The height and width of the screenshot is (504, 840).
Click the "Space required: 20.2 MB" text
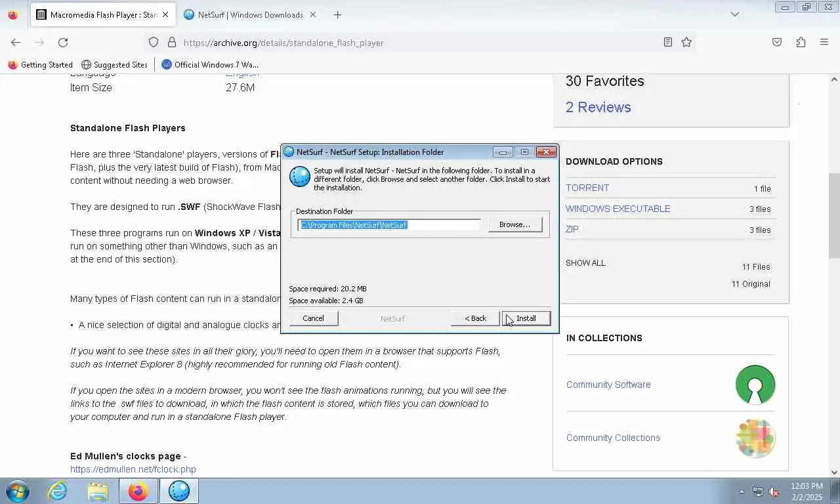click(327, 289)
